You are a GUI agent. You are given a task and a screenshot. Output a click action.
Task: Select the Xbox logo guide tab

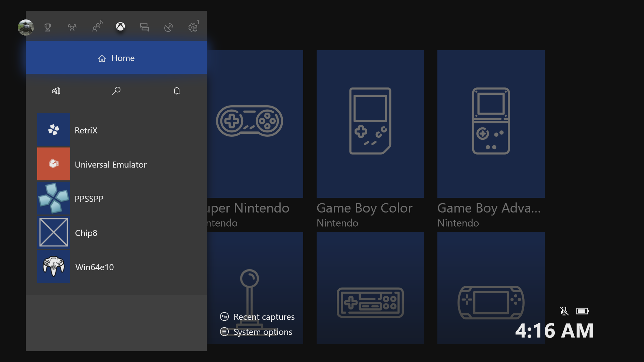click(120, 26)
